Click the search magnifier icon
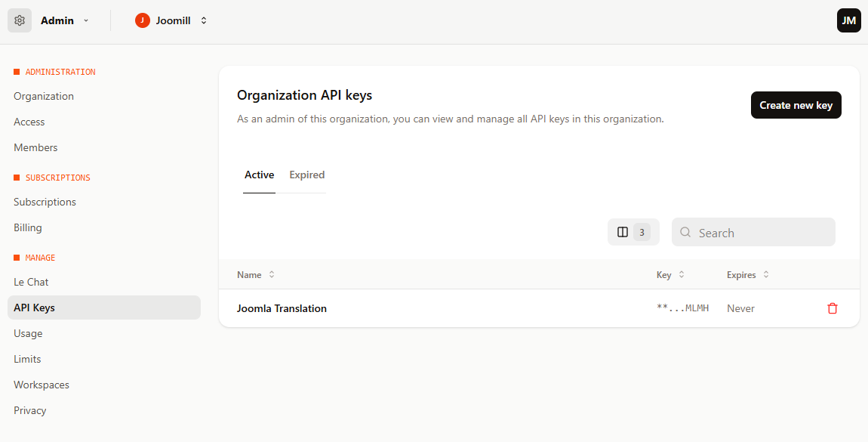868x442 pixels. click(685, 233)
